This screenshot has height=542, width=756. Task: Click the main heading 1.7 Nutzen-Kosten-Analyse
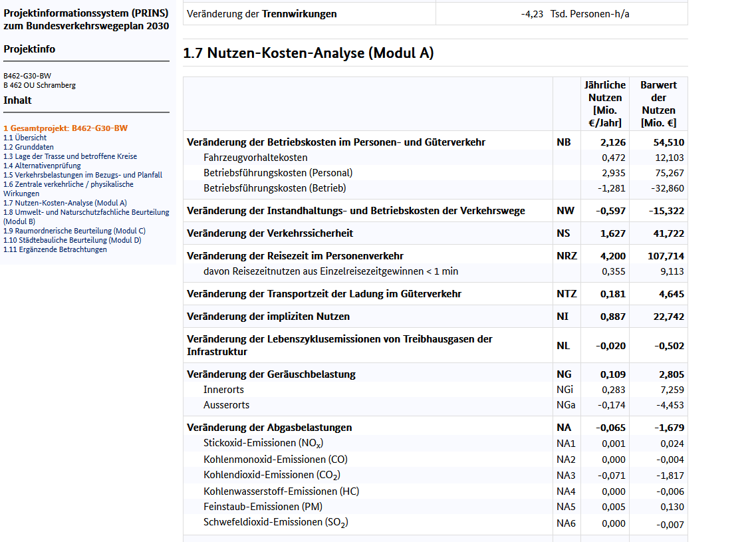[x=308, y=53]
